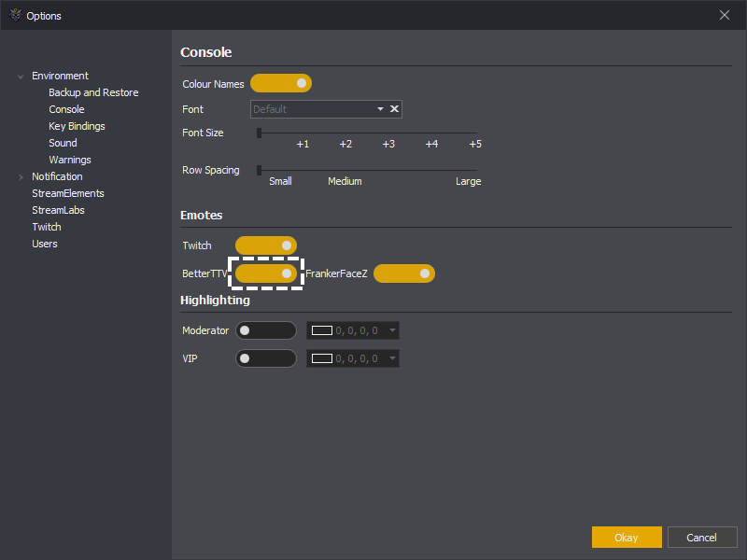Screen dimensions: 747x560
Task: Enable Moderator highlighting toggle
Action: (266, 330)
